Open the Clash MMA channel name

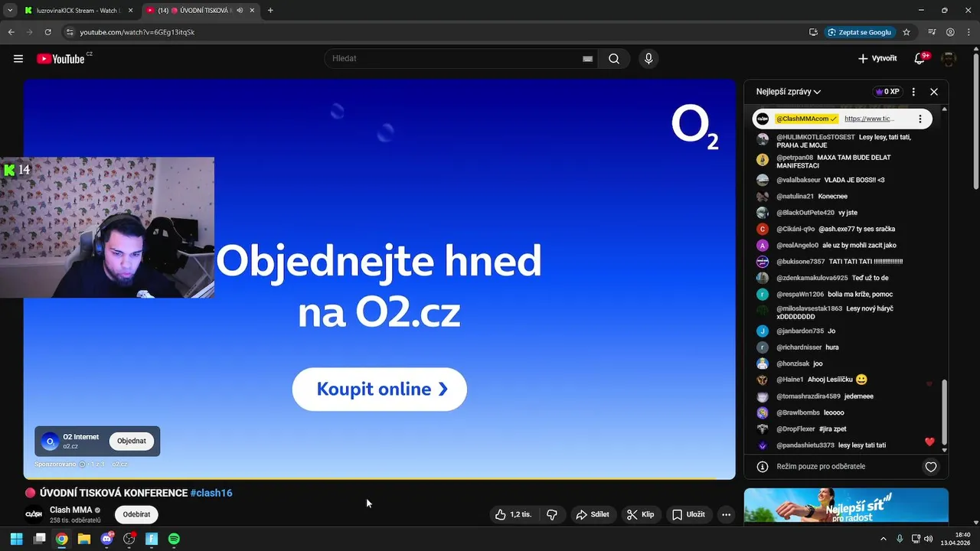tap(70, 510)
